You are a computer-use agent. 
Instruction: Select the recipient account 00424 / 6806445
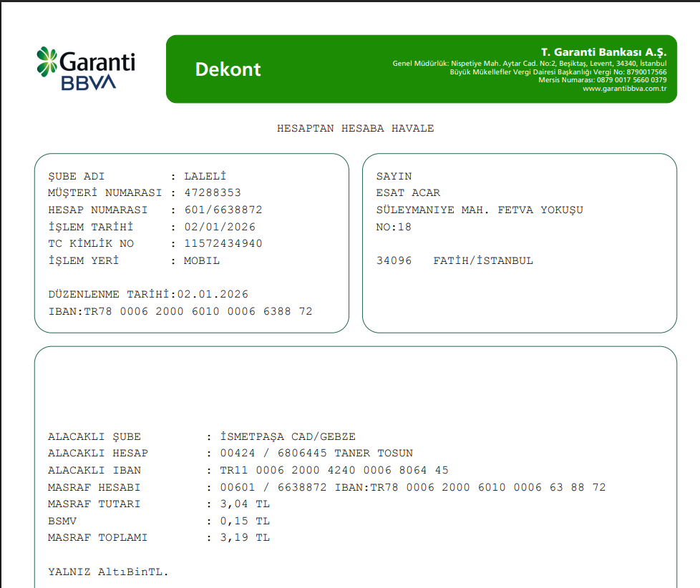(x=273, y=454)
